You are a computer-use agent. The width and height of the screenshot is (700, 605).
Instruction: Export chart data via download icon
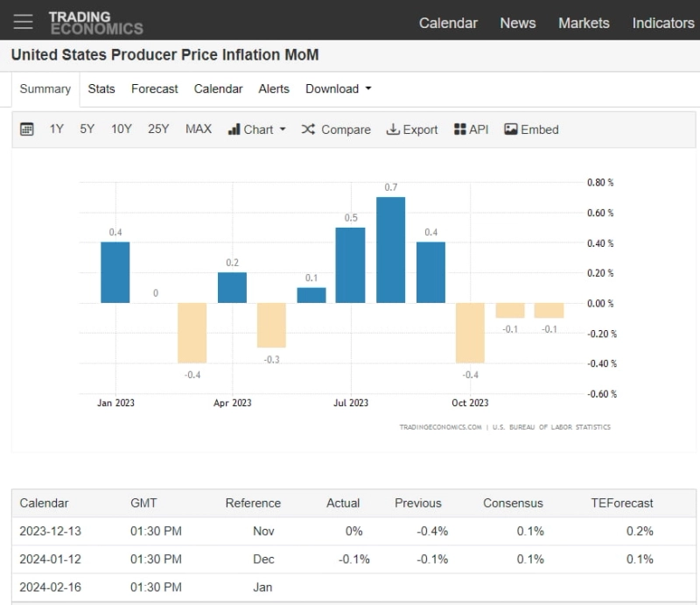[x=393, y=130]
